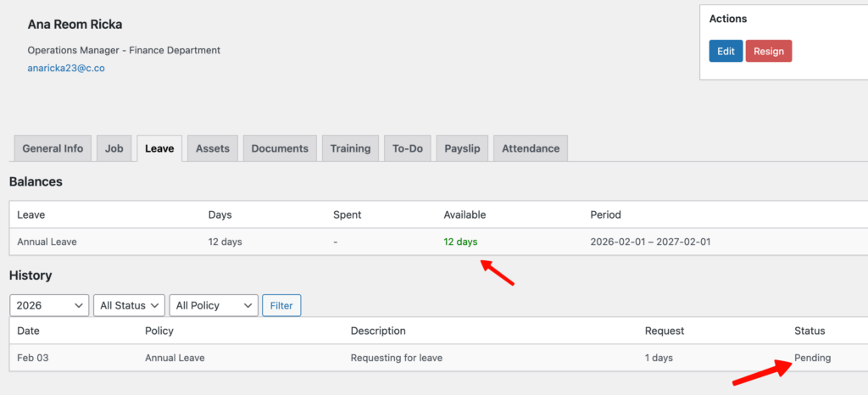Click Annual Leave in the Balances table
The height and width of the screenshot is (395, 868).
47,242
